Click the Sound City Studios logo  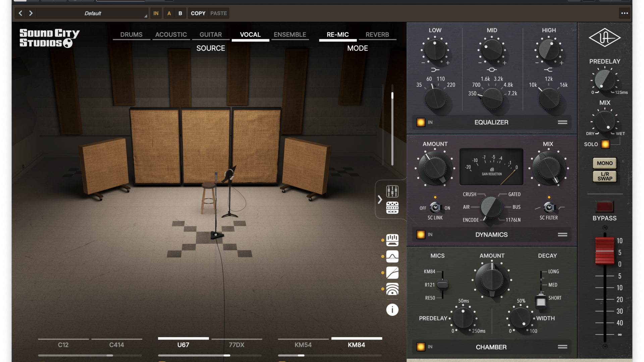[x=49, y=38]
